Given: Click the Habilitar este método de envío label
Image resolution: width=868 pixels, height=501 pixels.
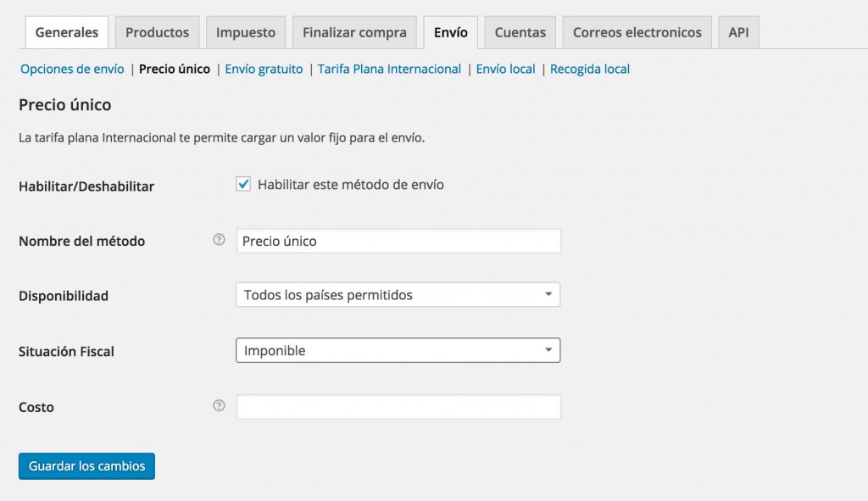Looking at the screenshot, I should tap(350, 184).
